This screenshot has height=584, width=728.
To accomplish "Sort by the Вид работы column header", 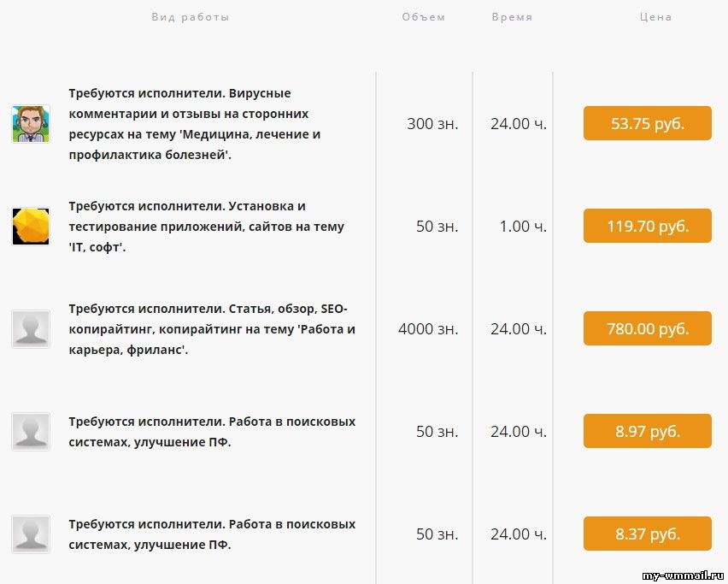I will tap(191, 17).
